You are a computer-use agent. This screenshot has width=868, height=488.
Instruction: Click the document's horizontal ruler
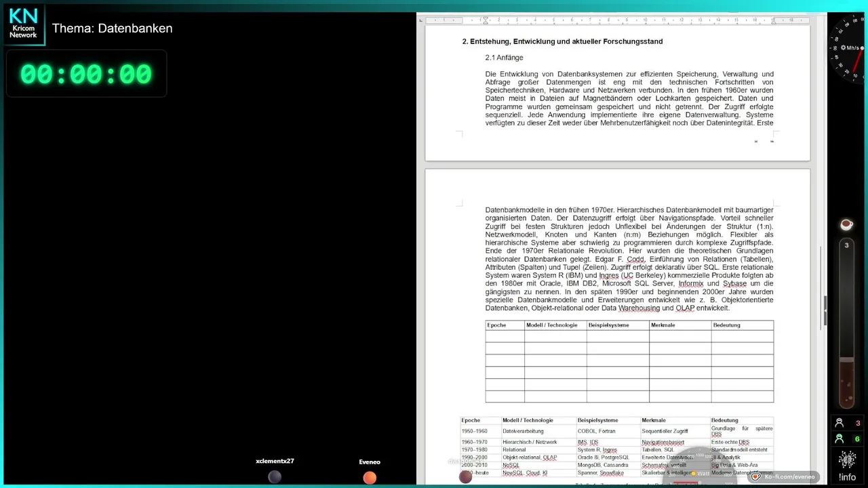pos(617,20)
